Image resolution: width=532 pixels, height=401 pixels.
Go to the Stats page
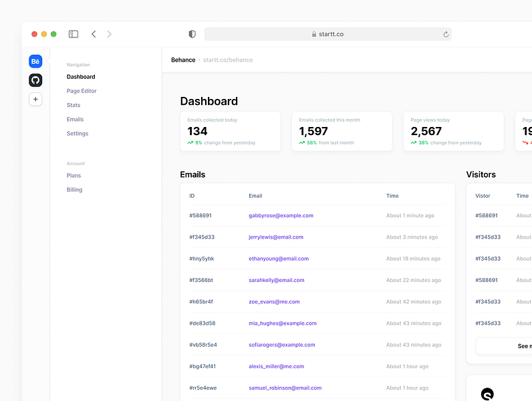[74, 105]
